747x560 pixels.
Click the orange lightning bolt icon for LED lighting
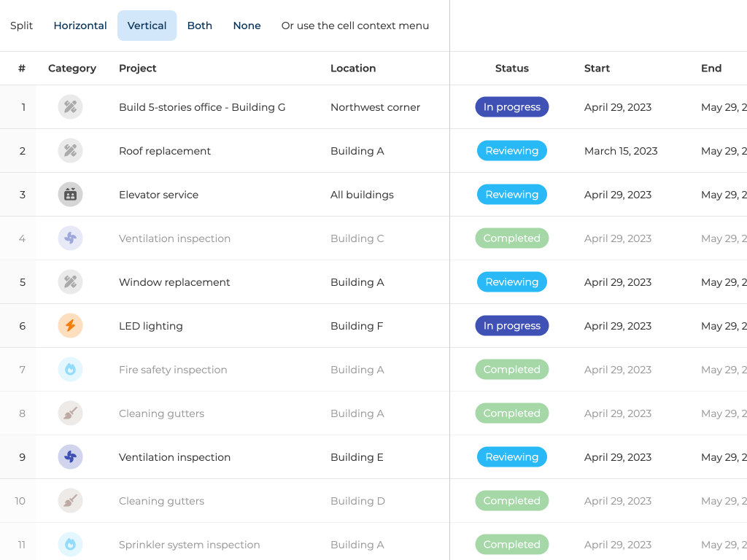point(70,326)
